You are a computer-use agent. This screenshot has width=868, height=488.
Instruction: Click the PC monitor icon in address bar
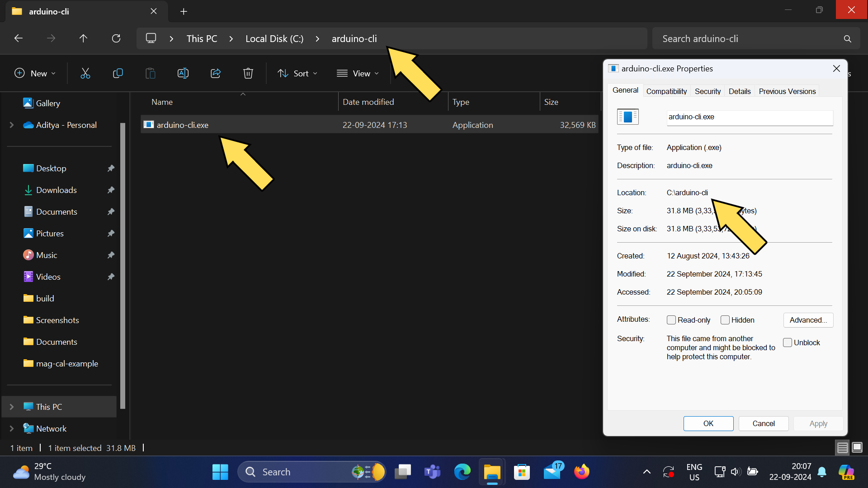(x=151, y=38)
